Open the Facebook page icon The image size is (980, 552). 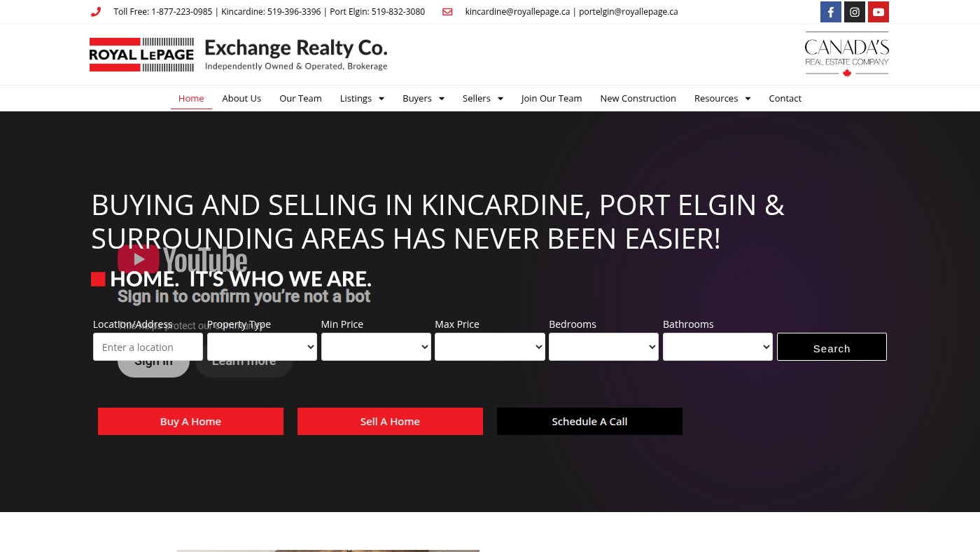(831, 12)
